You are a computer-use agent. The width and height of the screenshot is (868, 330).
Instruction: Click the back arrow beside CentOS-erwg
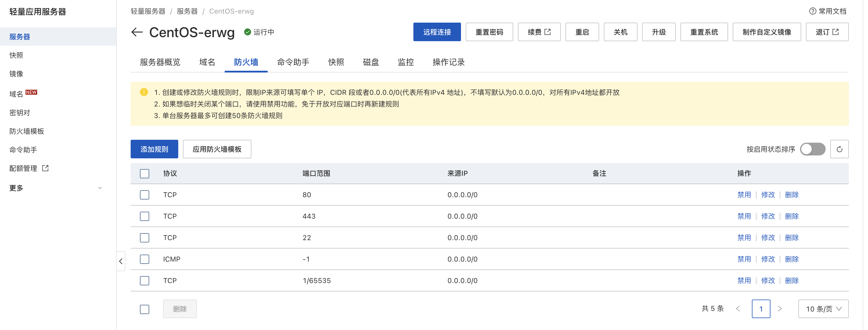coord(137,32)
